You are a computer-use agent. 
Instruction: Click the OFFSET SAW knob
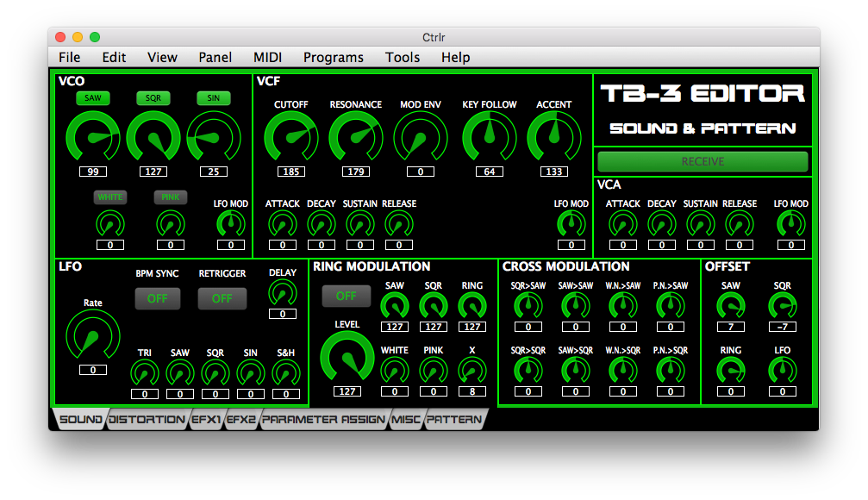(x=731, y=306)
